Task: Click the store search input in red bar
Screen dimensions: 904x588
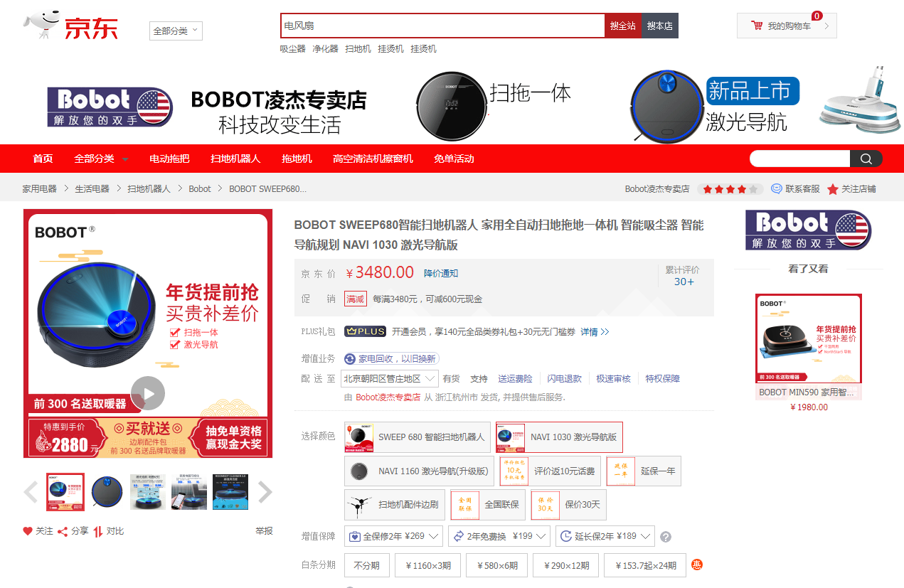Action: (x=800, y=159)
